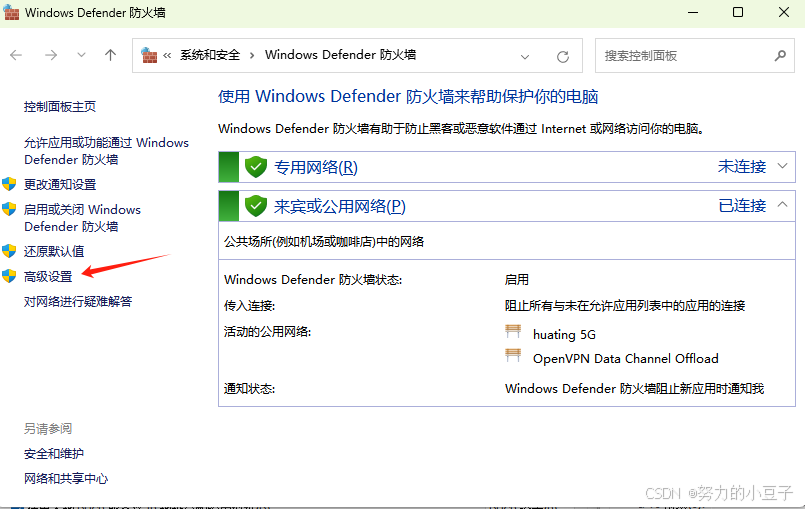Click the 专用网络(R) heading
Viewport: 805px width, 509px height.
point(316,167)
